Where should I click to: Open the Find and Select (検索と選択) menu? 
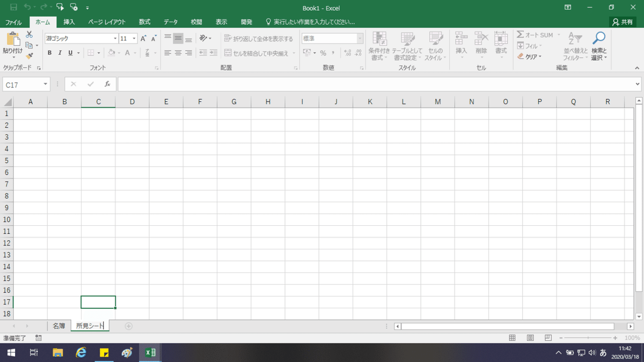click(599, 46)
